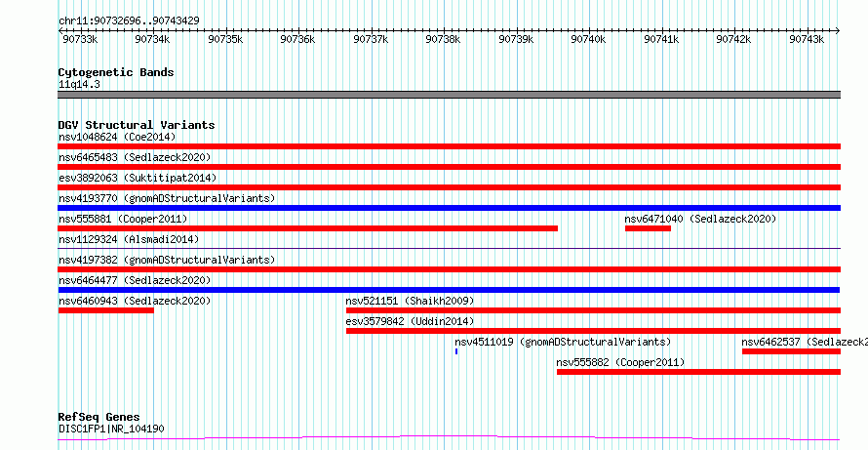Click the 90737k ruler tick label
The width and height of the screenshot is (868, 450).
(x=371, y=39)
